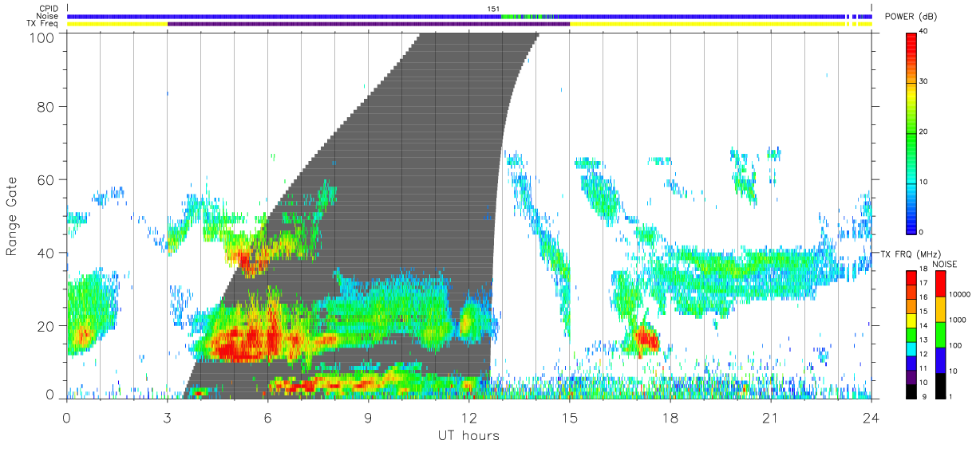Click the Range Gate axis title
The width and height of the screenshot is (980, 452).
12,217
